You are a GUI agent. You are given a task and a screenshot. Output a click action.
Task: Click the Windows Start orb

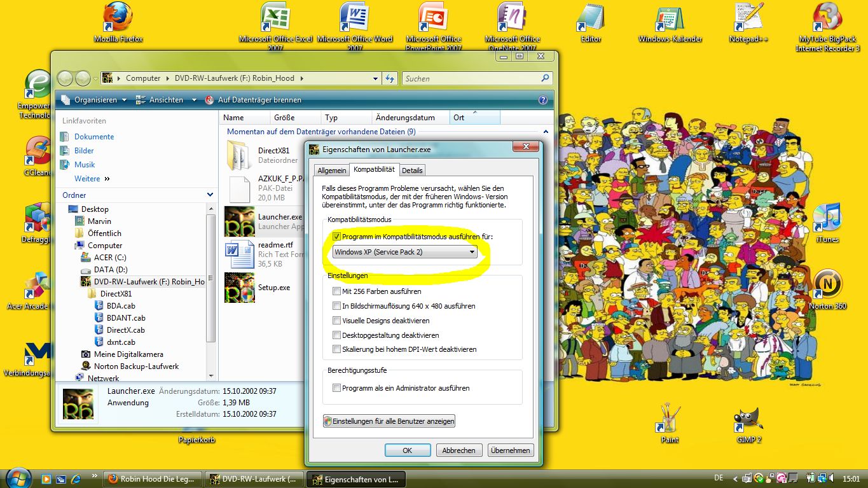point(18,477)
